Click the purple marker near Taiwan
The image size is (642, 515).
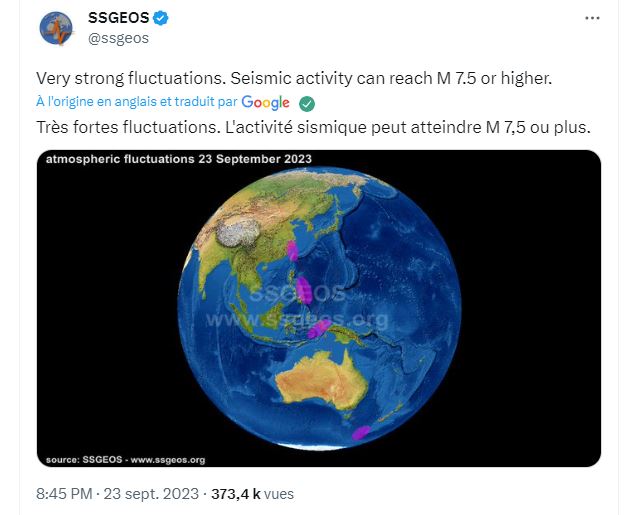[293, 247]
